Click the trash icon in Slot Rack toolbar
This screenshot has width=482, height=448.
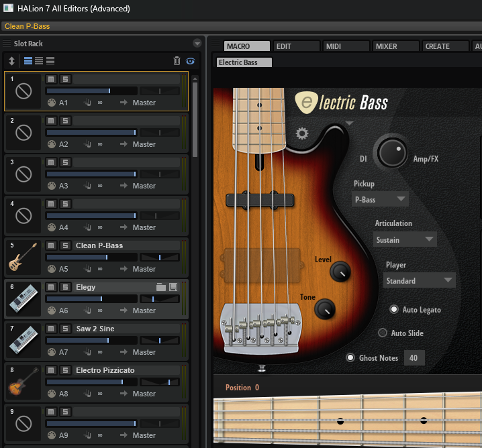pos(177,61)
